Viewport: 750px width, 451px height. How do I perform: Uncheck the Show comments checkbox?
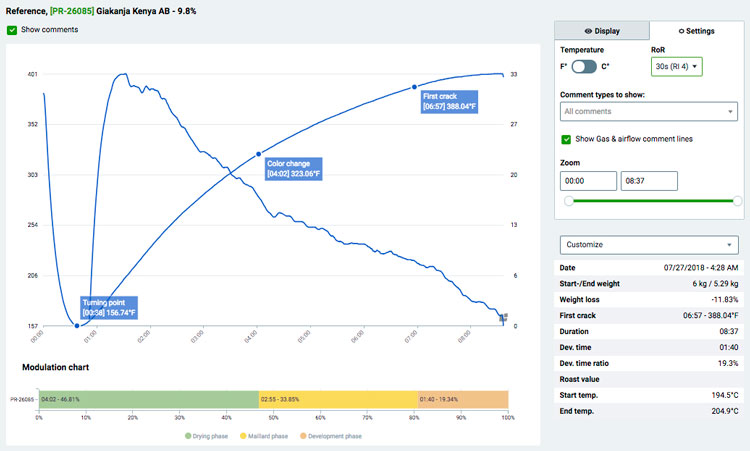tap(12, 30)
